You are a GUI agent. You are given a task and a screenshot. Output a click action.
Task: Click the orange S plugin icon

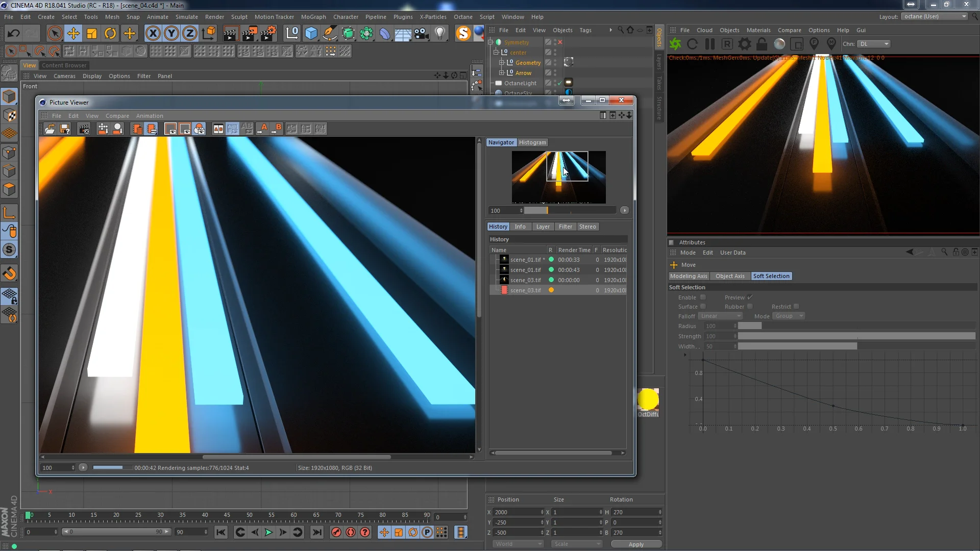coord(463,34)
